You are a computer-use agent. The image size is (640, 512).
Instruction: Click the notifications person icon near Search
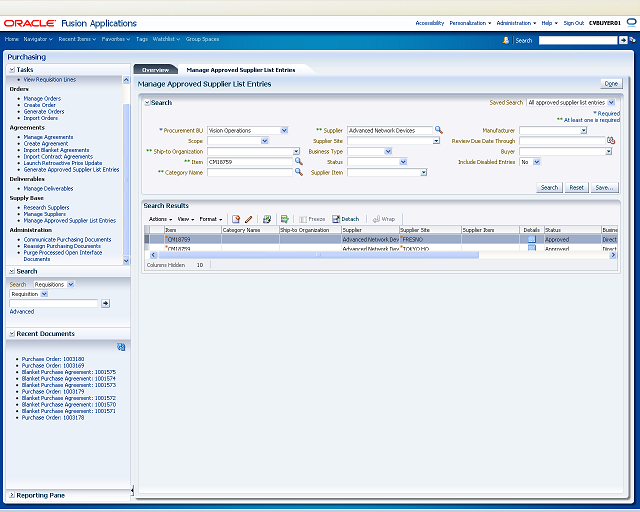tap(506, 40)
